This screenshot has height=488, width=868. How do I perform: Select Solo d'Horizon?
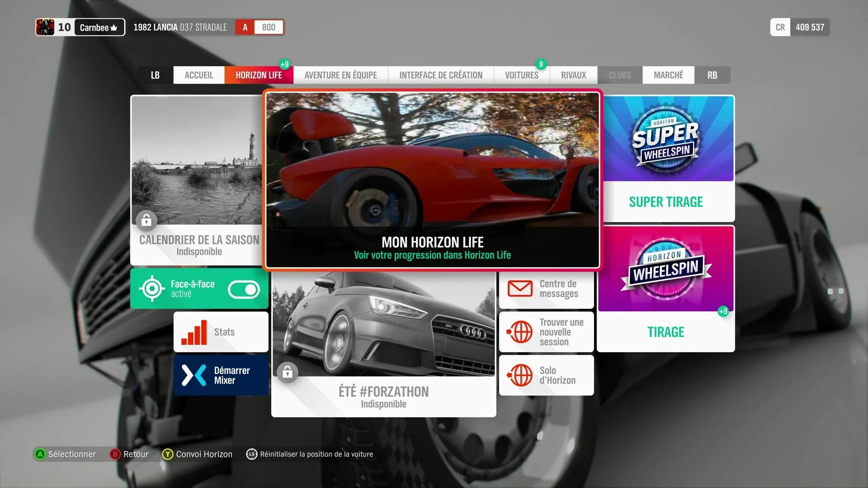tap(547, 375)
